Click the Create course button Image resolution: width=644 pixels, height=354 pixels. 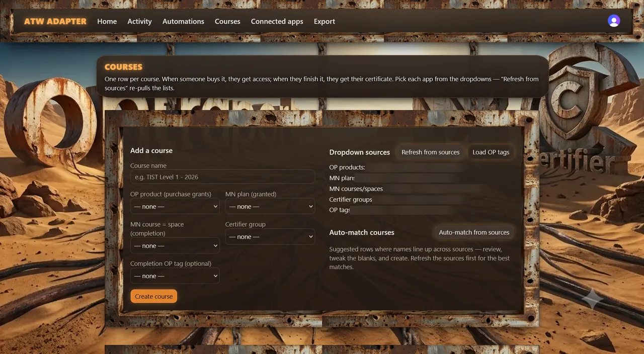(154, 296)
